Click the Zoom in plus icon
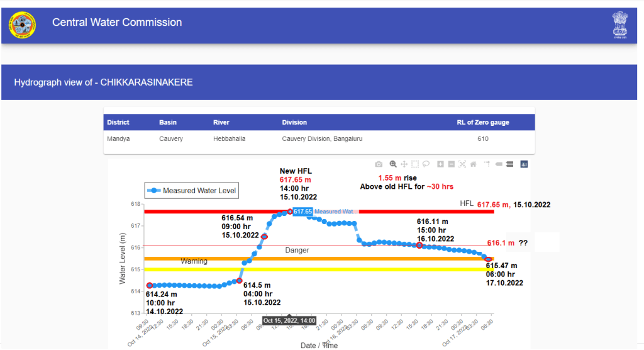 (441, 164)
